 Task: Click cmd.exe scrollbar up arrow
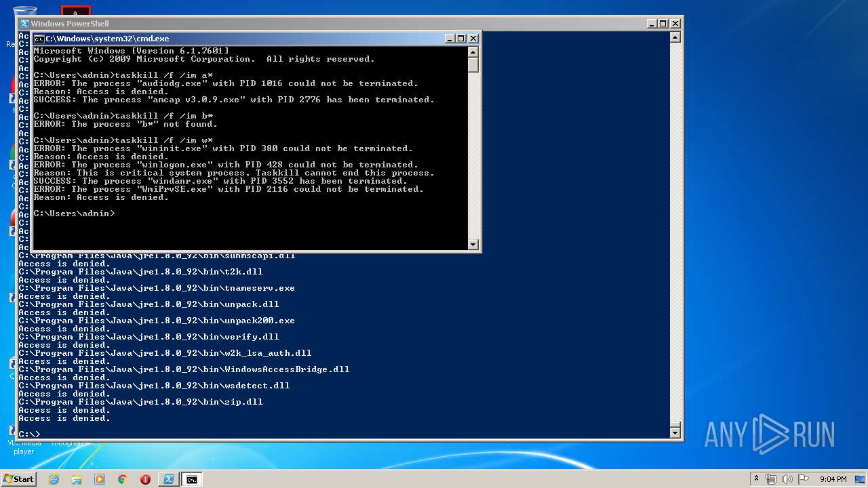click(473, 52)
